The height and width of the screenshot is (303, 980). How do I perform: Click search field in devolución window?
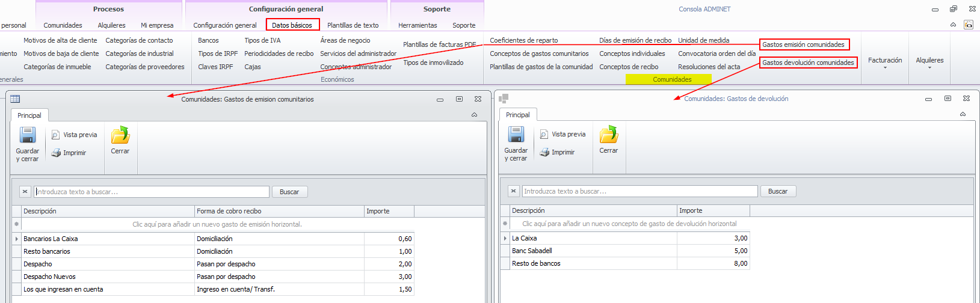coord(639,191)
